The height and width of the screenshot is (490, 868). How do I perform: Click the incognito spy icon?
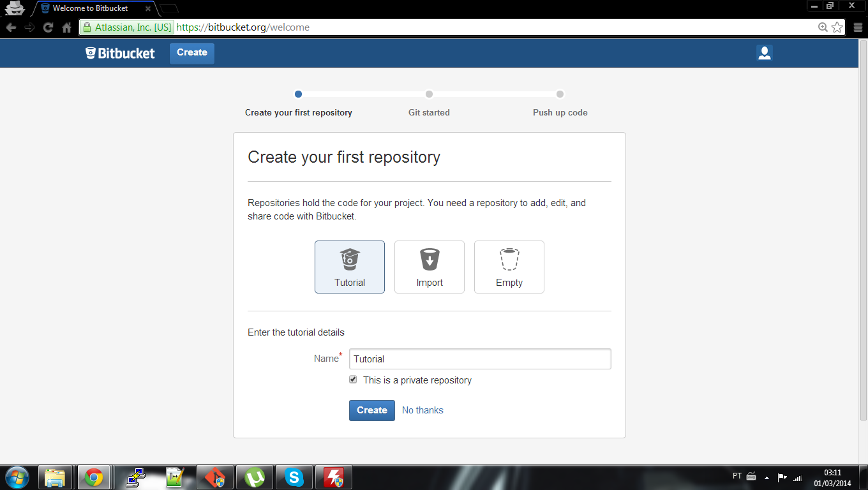coord(15,8)
